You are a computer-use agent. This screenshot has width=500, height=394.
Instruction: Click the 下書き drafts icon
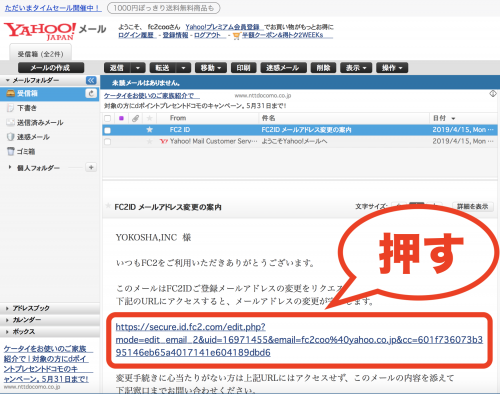point(11,108)
